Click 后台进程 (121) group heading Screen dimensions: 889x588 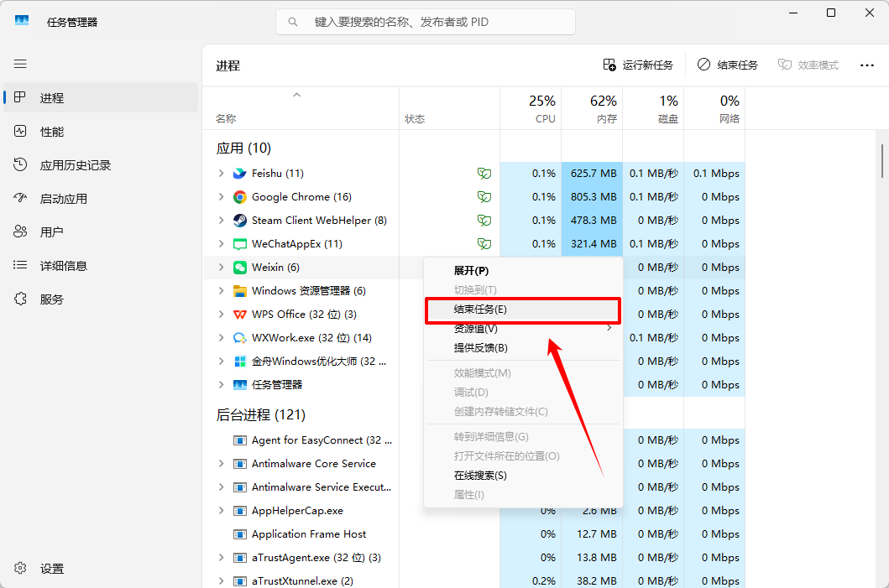pos(261,414)
